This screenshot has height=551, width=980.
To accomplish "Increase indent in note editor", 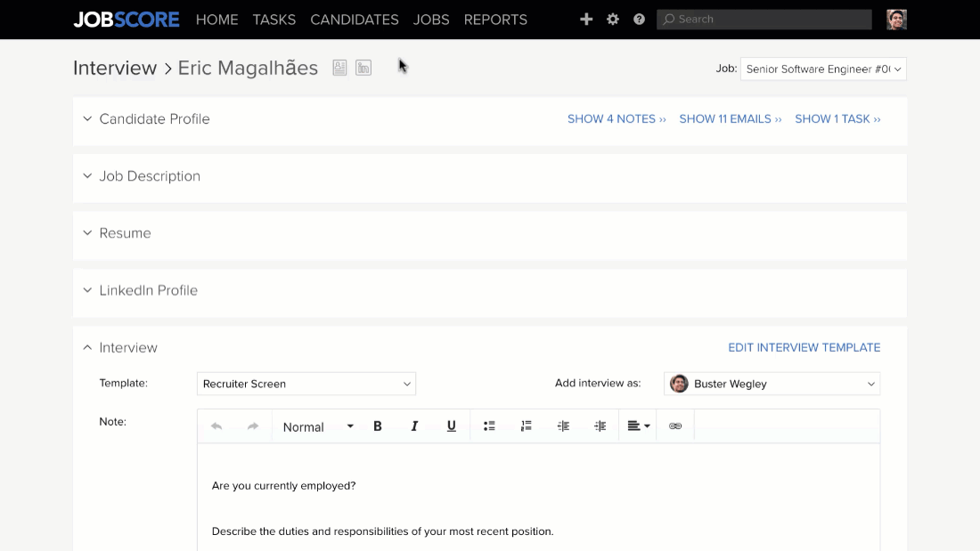I will point(600,426).
